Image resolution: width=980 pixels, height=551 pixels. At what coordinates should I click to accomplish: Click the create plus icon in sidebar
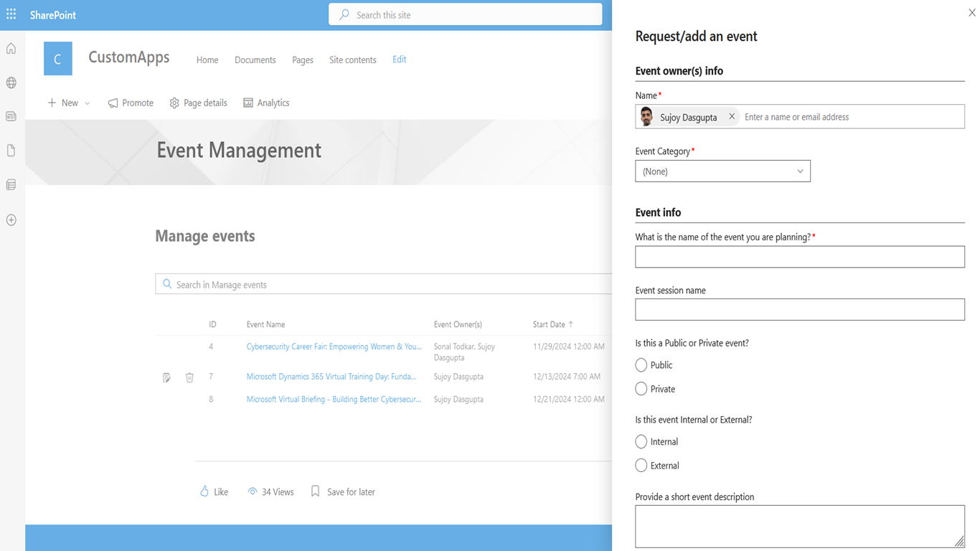pyautogui.click(x=11, y=220)
